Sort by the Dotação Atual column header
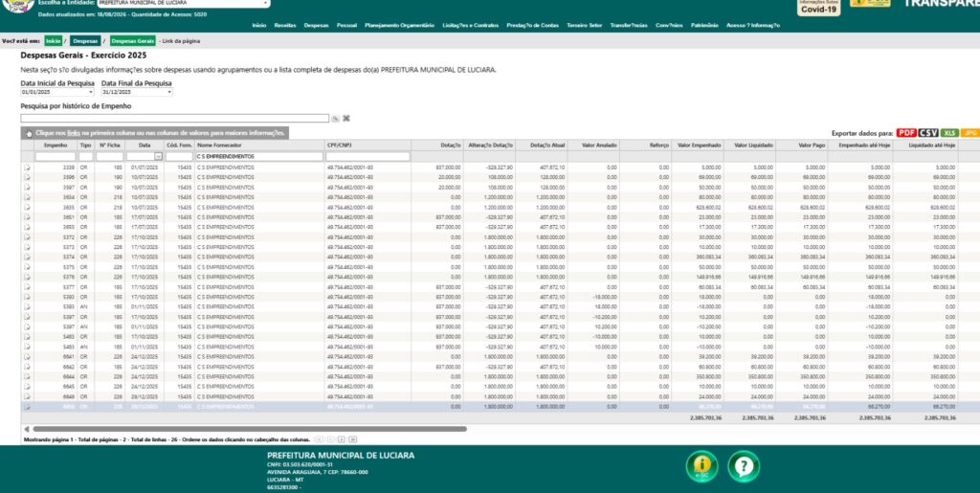 (x=542, y=145)
